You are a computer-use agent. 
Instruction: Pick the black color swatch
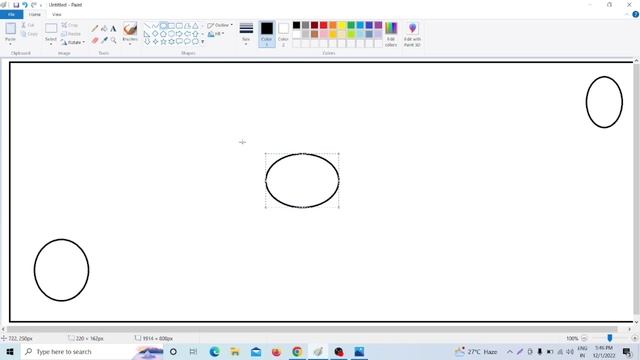[296, 25]
